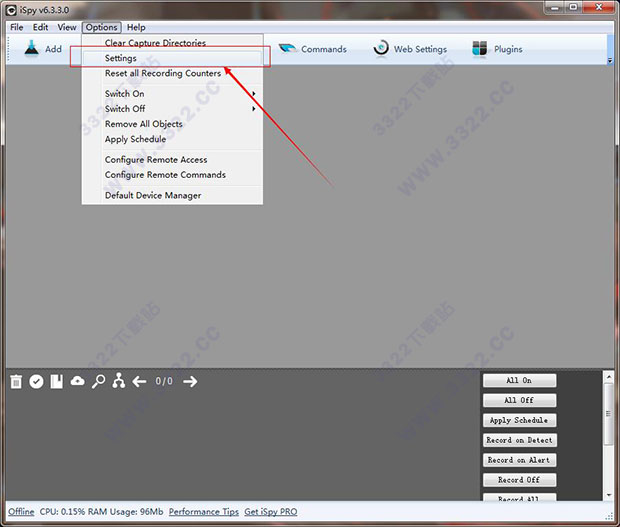Select Default Device Manager
The height and width of the screenshot is (527, 620).
tap(172, 195)
